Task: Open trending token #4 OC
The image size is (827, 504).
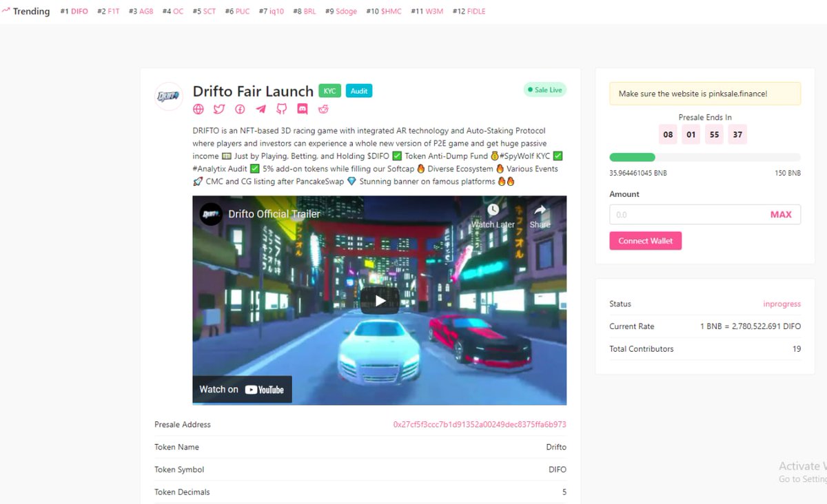Action: (173, 12)
